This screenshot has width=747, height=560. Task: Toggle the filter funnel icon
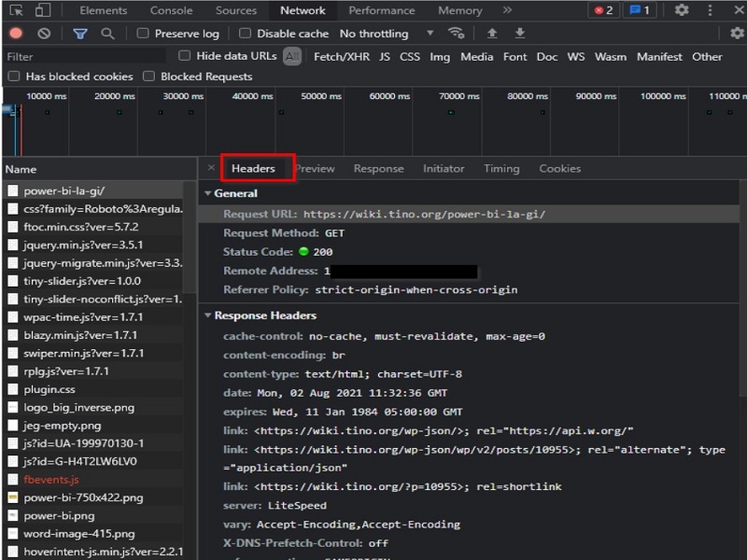(x=80, y=34)
